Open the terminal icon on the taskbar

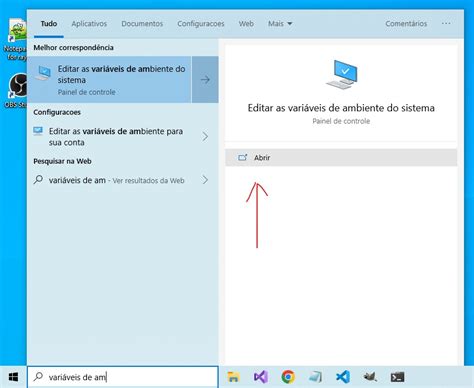point(397,377)
